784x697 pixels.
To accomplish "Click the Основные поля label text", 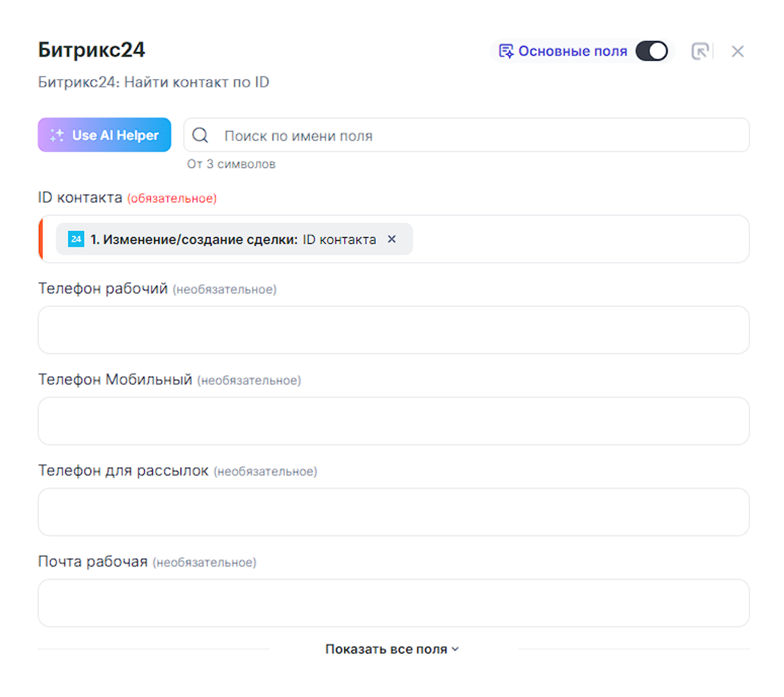I will (572, 51).
